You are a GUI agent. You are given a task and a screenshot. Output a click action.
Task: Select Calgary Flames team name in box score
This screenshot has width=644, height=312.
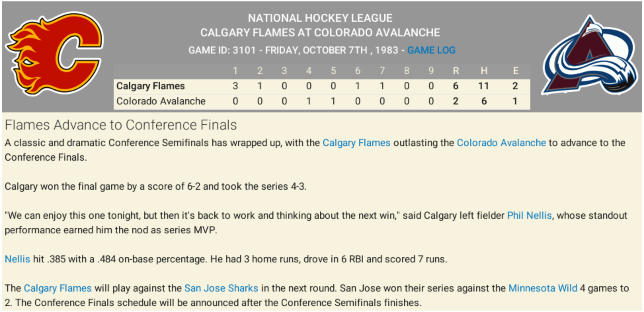tap(150, 86)
